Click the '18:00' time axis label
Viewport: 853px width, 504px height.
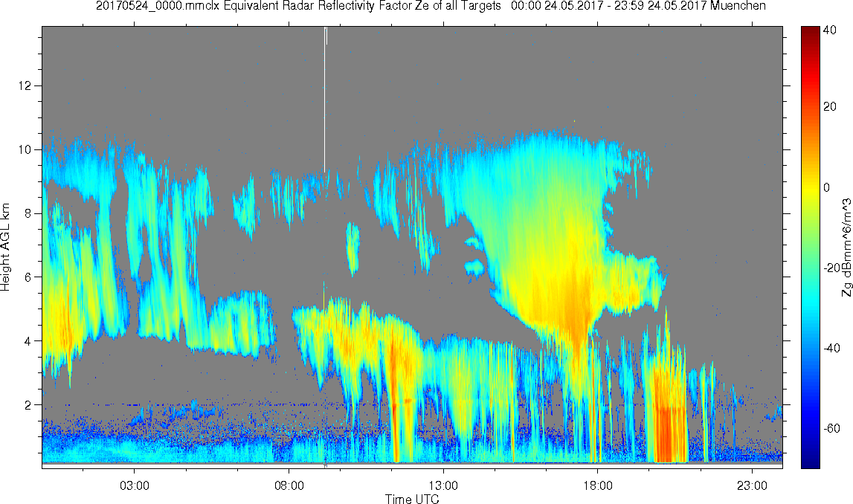click(598, 485)
